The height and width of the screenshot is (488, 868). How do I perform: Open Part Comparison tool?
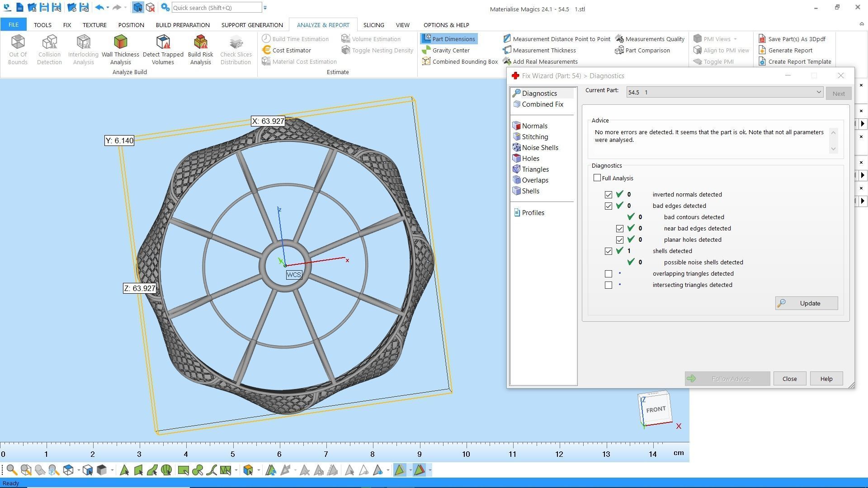coord(647,50)
